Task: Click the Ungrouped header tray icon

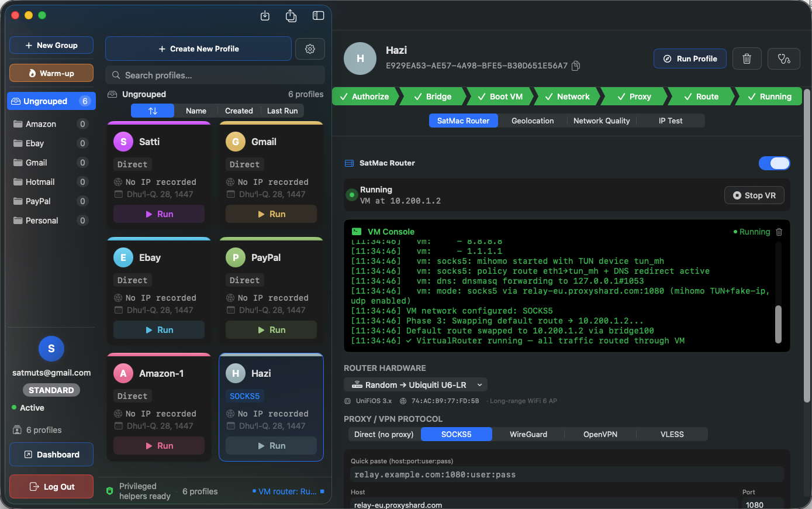Action: point(113,94)
